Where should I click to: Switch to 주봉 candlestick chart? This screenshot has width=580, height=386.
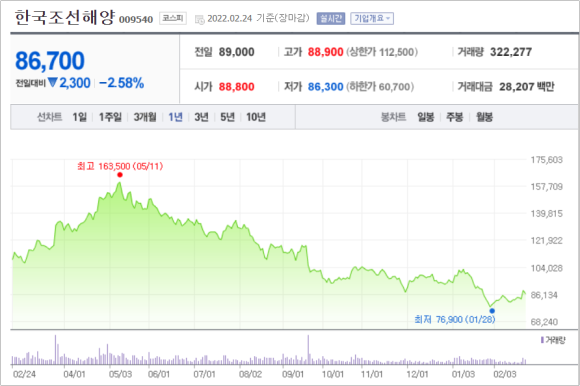[x=455, y=117]
